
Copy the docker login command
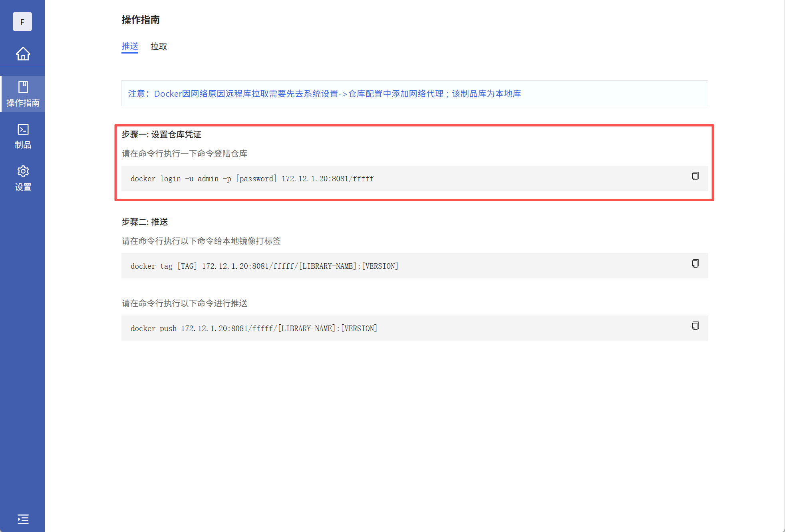(x=695, y=176)
